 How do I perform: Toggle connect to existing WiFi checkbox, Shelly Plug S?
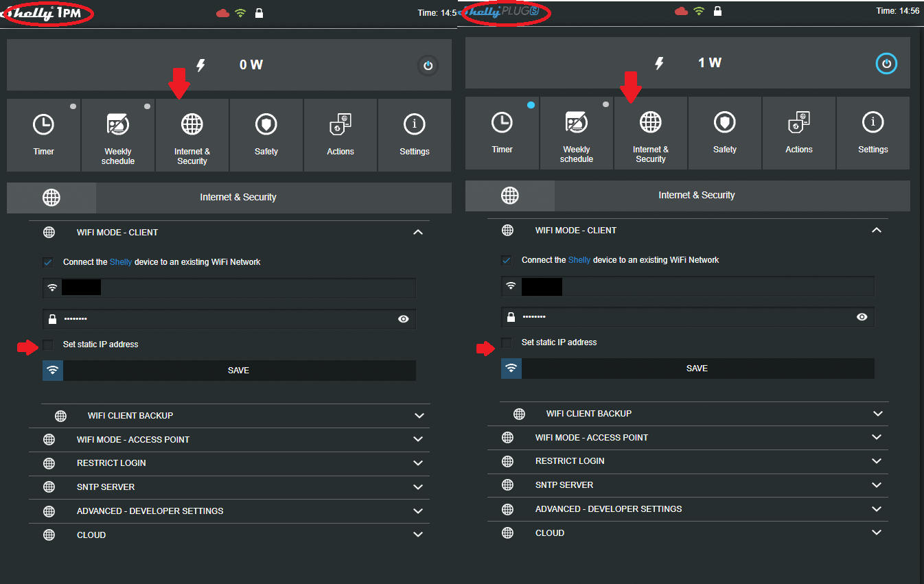click(x=506, y=260)
